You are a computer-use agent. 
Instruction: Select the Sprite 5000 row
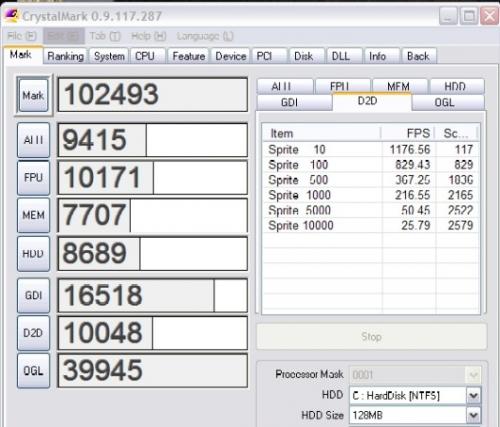(x=371, y=210)
